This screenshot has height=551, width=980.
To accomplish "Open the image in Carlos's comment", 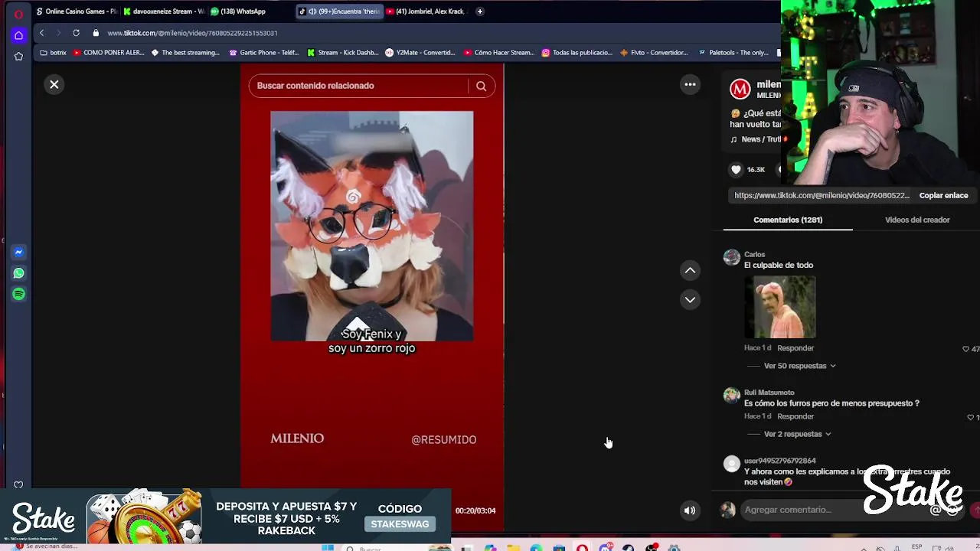I will coord(779,306).
